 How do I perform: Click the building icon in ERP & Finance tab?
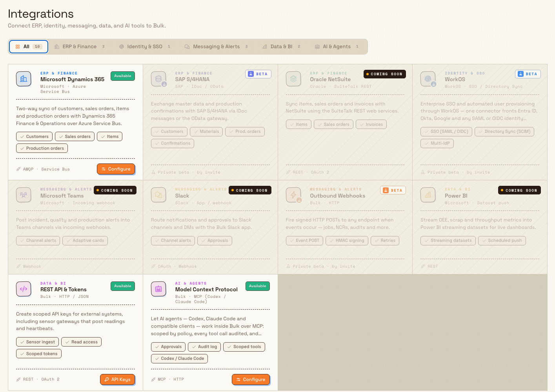(57, 47)
